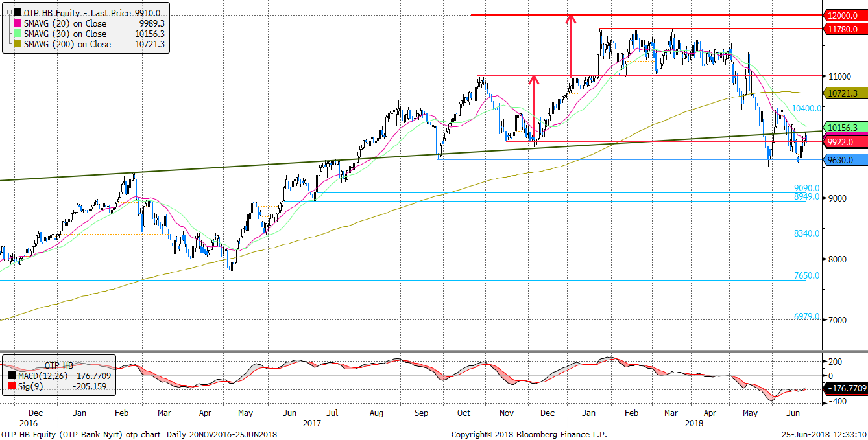Click the 10400.0 level label
Viewport: 868px width, 440px height.
(806, 108)
